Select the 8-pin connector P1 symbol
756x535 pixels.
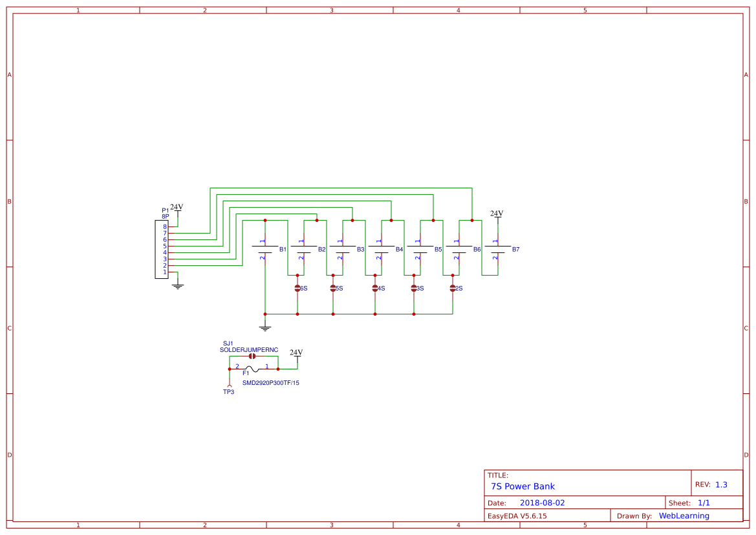[163, 249]
